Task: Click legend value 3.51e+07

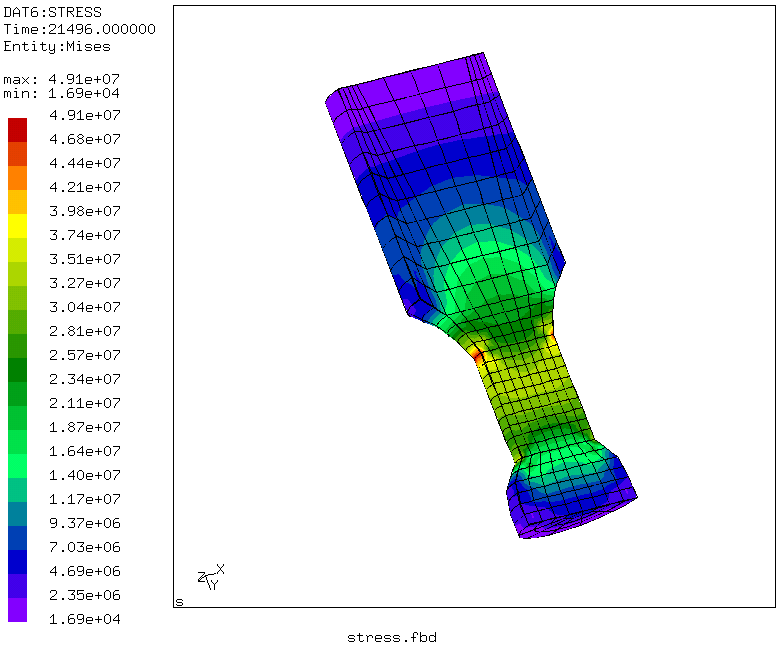Action: (x=85, y=259)
